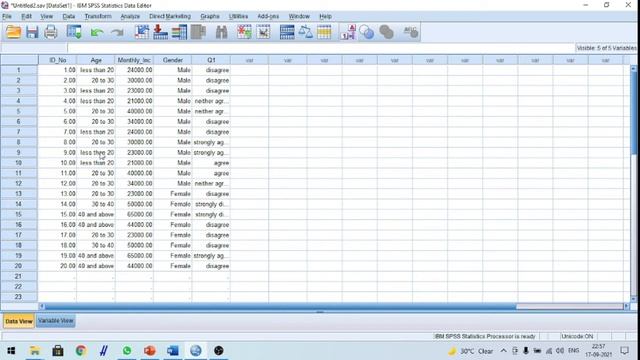640x360 pixels.
Task: Click the Insert cases icon
Action: pyautogui.click(x=244, y=32)
